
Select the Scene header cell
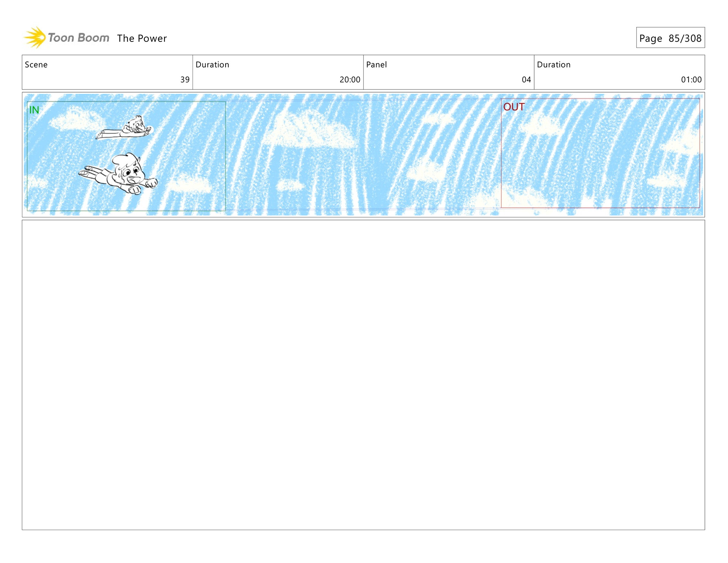point(36,64)
